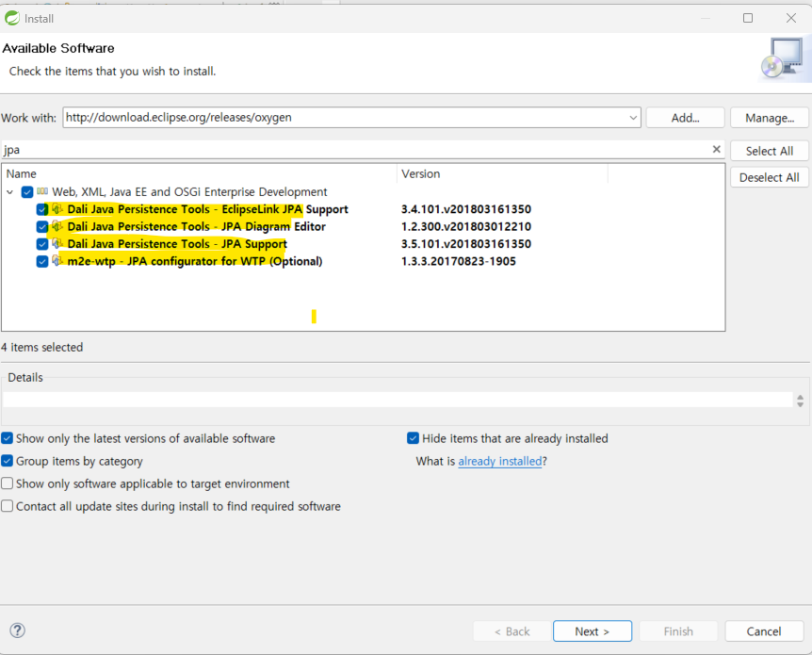812x655 pixels.
Task: Open the help question mark icon
Action: [x=17, y=630]
